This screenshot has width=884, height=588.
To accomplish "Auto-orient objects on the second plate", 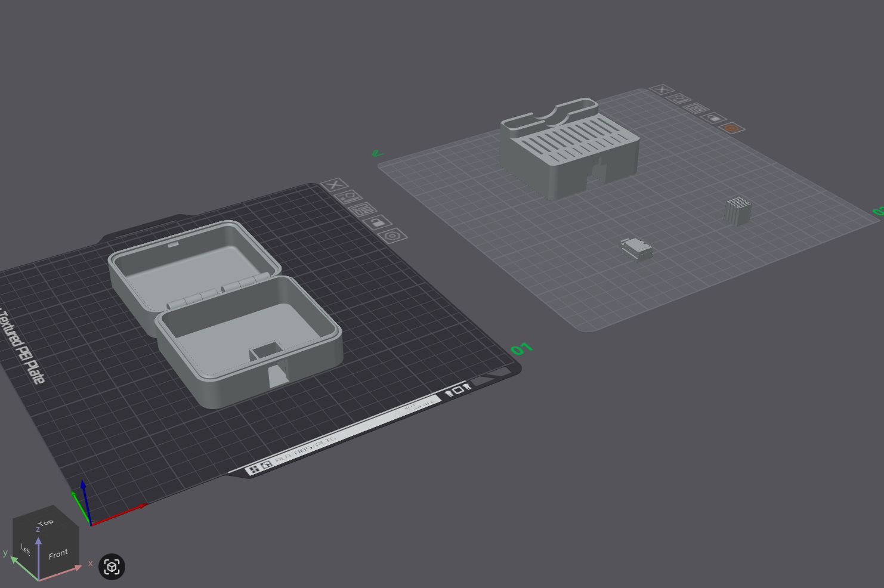I will (679, 99).
